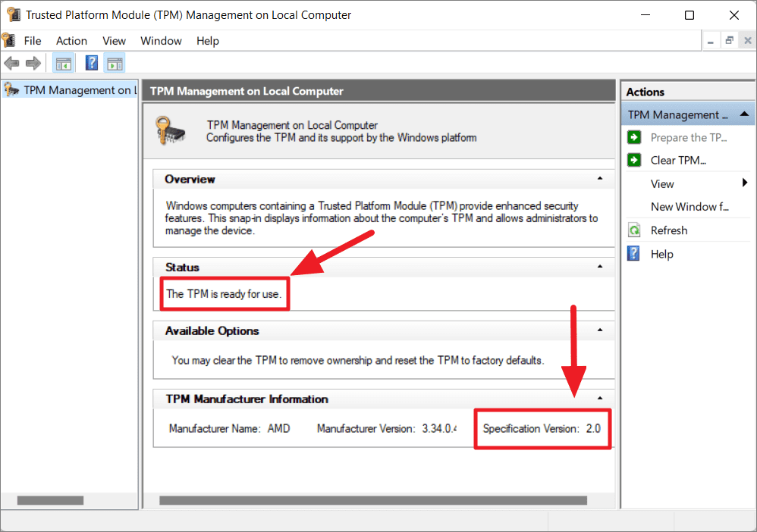Click the green Prepare the TPM icon
The height and width of the screenshot is (532, 757).
click(633, 137)
